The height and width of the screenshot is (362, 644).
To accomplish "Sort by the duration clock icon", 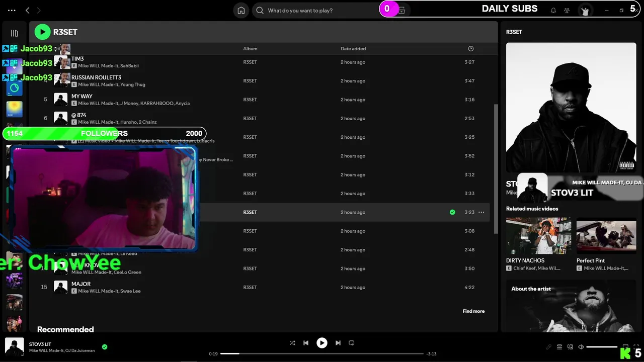I will click(471, 49).
